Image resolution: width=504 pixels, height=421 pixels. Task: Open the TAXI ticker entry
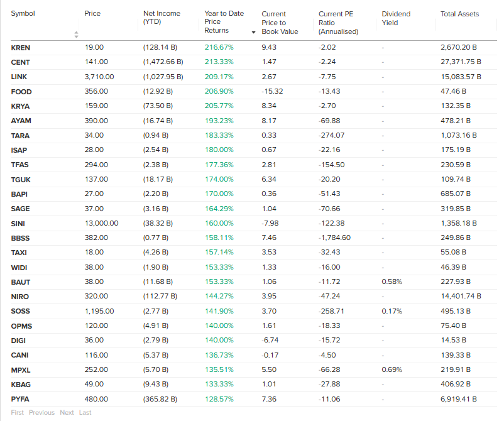tap(19, 253)
